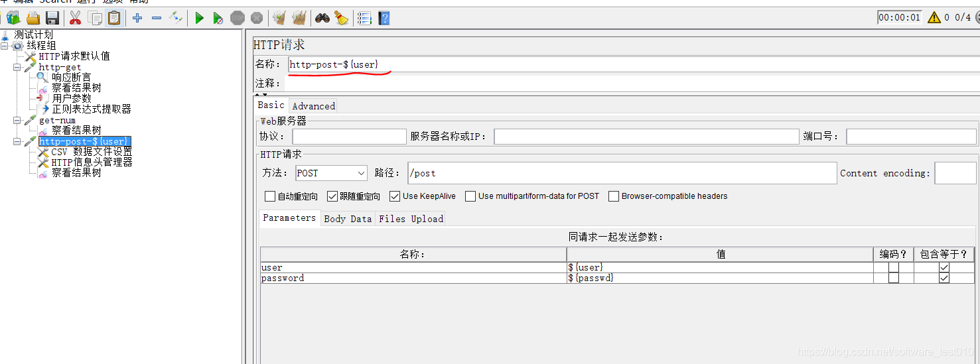Click the 名称 field with http-post-${user}
The width and height of the screenshot is (980, 364).
click(633, 65)
